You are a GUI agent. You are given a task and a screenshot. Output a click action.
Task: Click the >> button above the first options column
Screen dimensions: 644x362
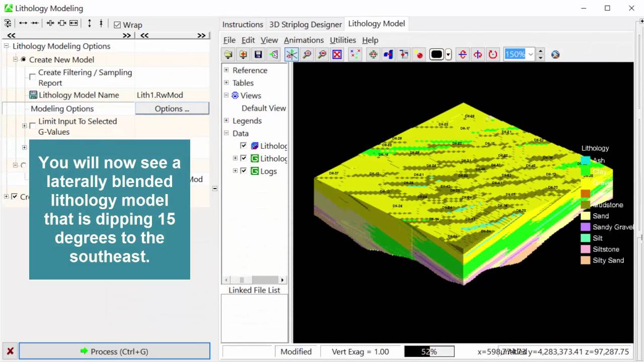coord(127,35)
